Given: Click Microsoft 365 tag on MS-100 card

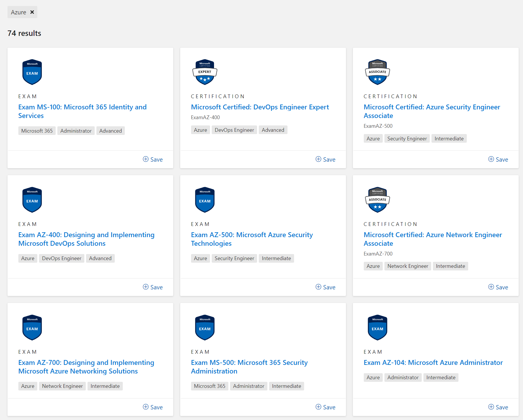Looking at the screenshot, I should (37, 131).
